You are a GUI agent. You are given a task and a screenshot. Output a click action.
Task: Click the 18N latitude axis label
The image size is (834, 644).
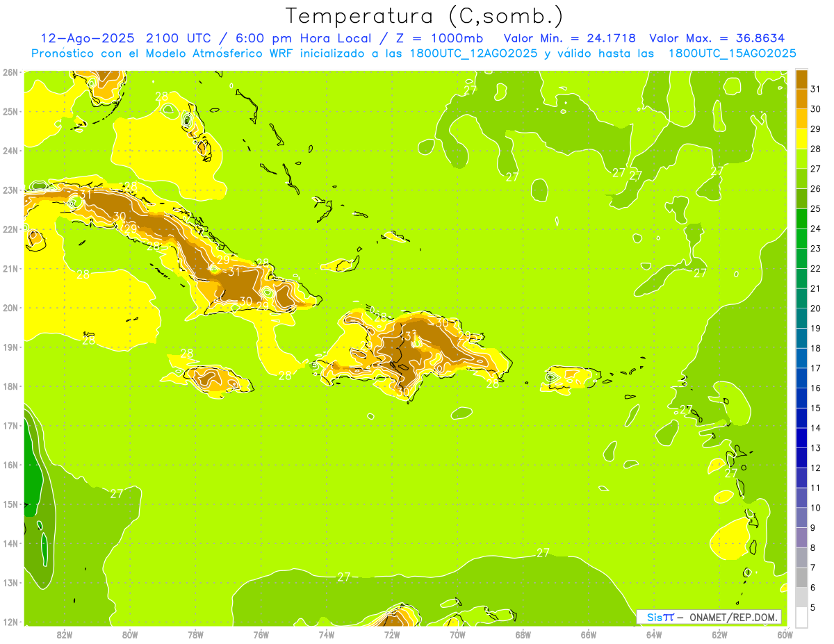coord(10,386)
